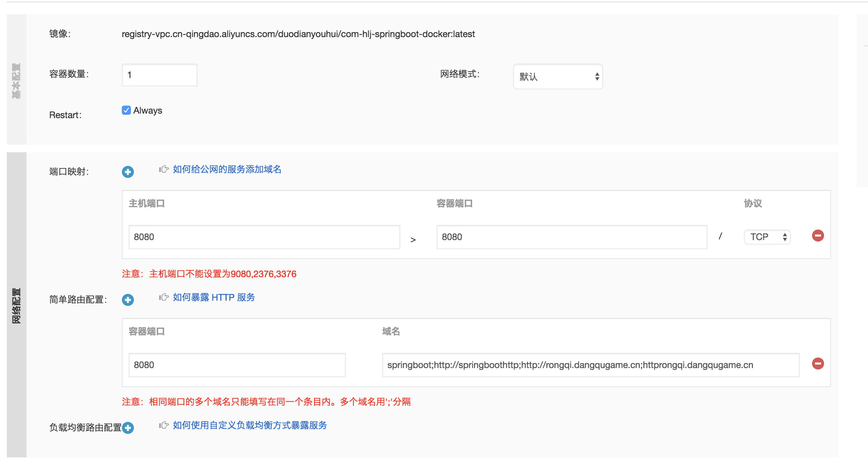The image size is (868, 465).
Task: Select the 基本配置 side tab
Action: coord(16,80)
